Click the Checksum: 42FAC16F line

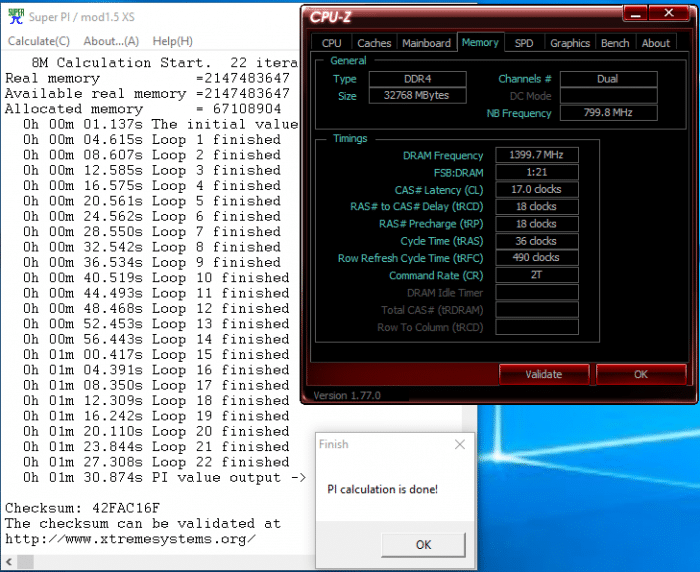(x=82, y=508)
